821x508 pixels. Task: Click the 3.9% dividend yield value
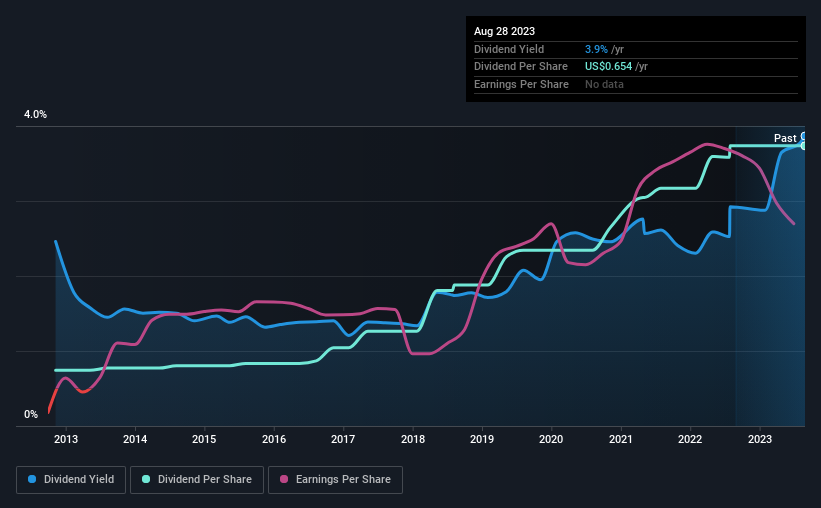[x=596, y=49]
